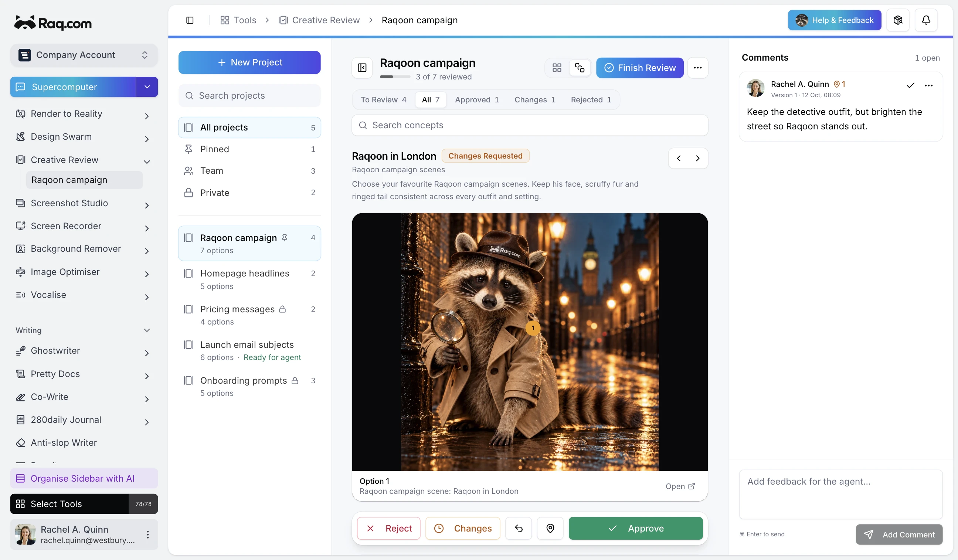The image size is (958, 560).
Task: Request Changes on the current concept
Action: (463, 528)
